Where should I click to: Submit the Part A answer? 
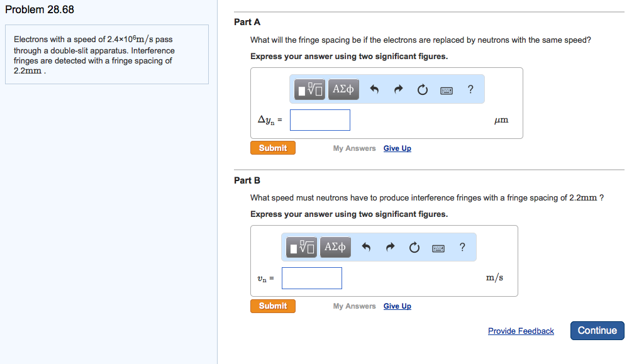(272, 148)
